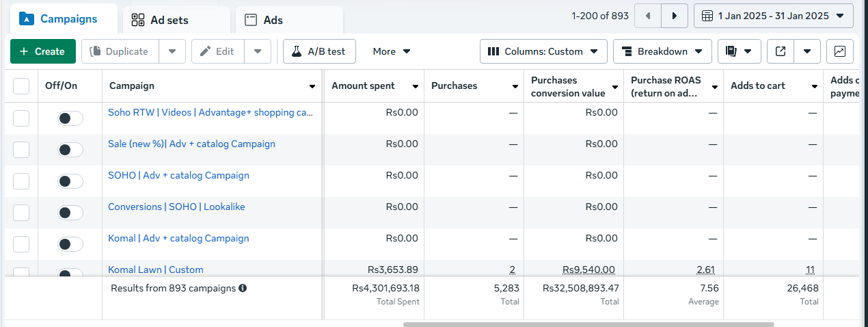Select the SOHO Adv + catalog checkbox

coord(21,181)
